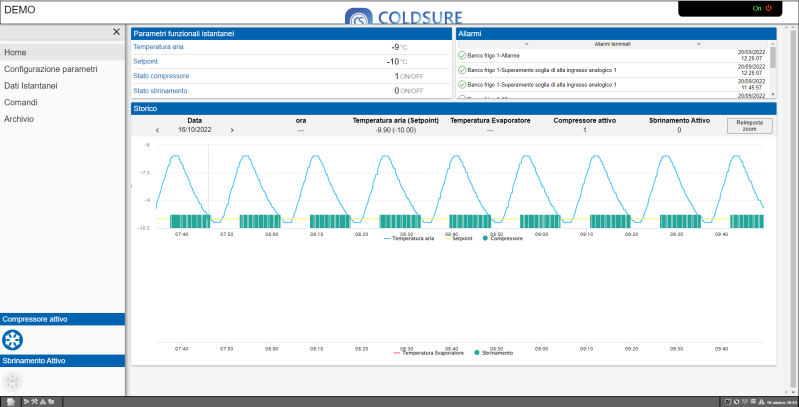Go to Dati Istantanei

click(x=62, y=86)
